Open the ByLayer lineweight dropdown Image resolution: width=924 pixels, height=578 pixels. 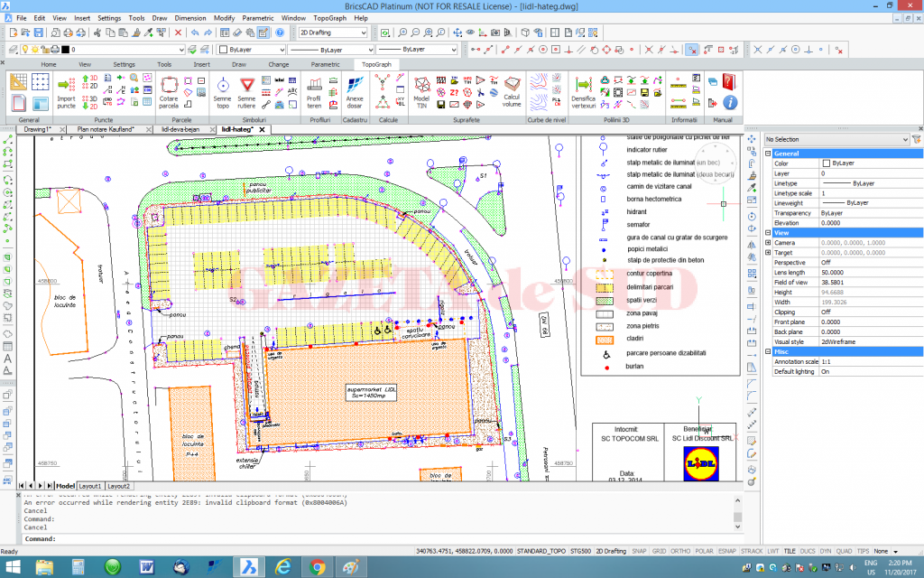[417, 50]
